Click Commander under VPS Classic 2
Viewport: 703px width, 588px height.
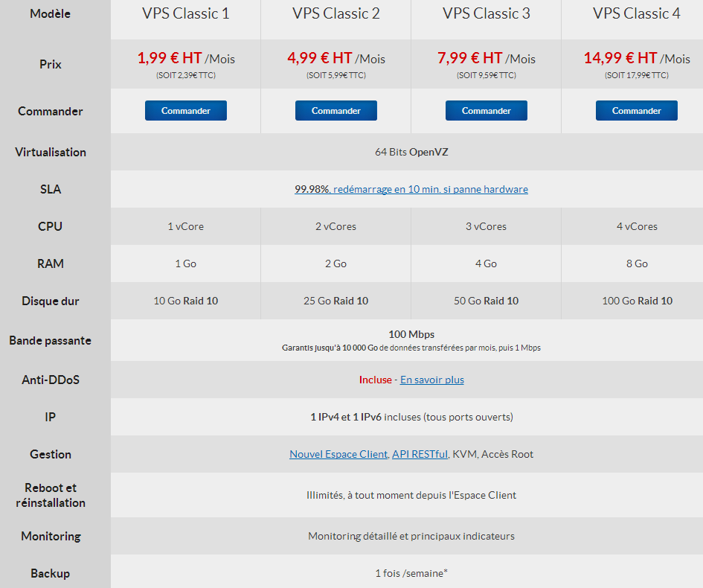[336, 111]
